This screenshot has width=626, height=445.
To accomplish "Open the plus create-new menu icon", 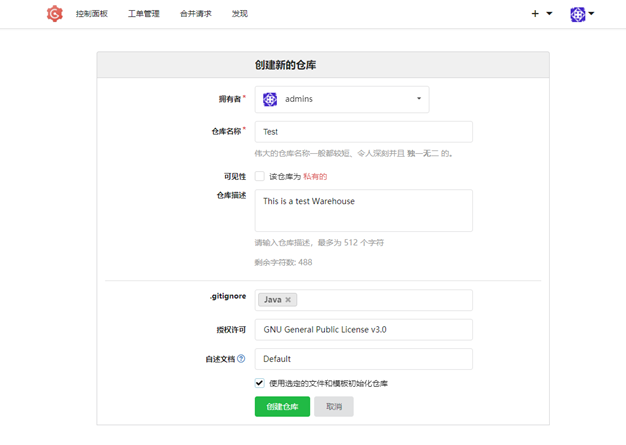I will pos(535,14).
